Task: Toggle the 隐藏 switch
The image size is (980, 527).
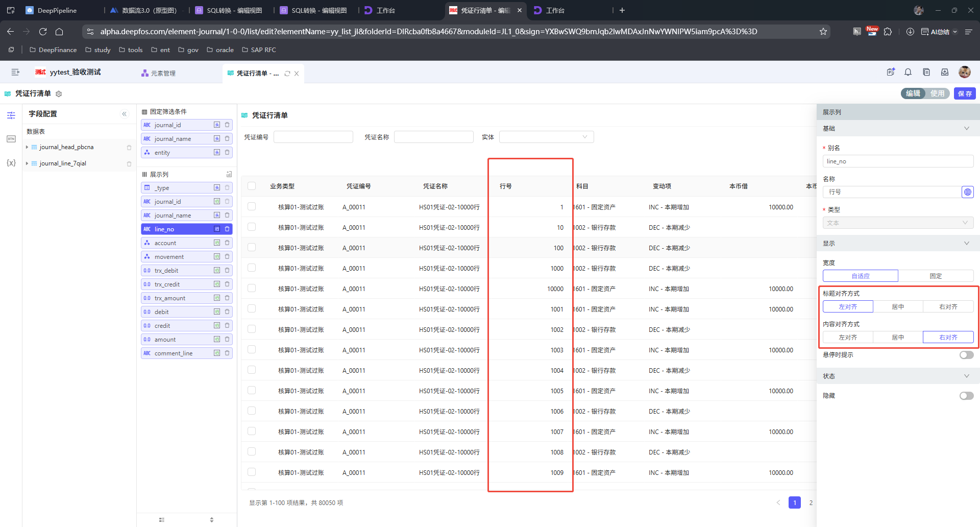Action: 966,396
